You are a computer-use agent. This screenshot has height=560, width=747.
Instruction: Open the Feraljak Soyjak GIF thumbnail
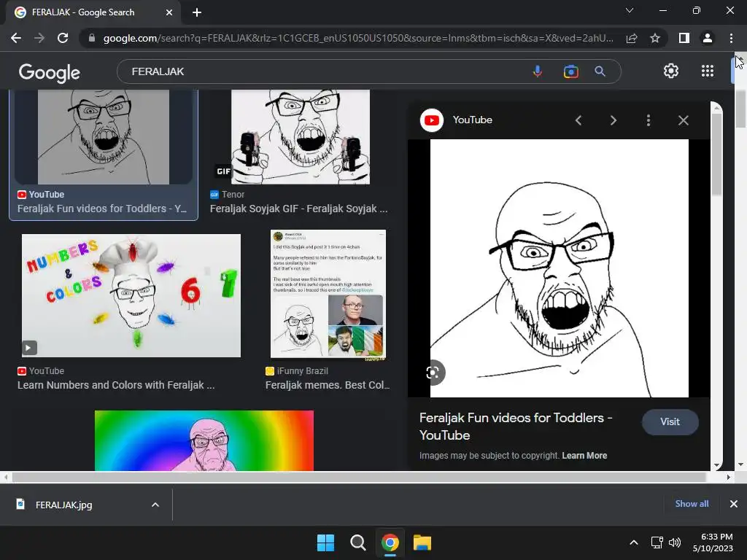click(300, 137)
